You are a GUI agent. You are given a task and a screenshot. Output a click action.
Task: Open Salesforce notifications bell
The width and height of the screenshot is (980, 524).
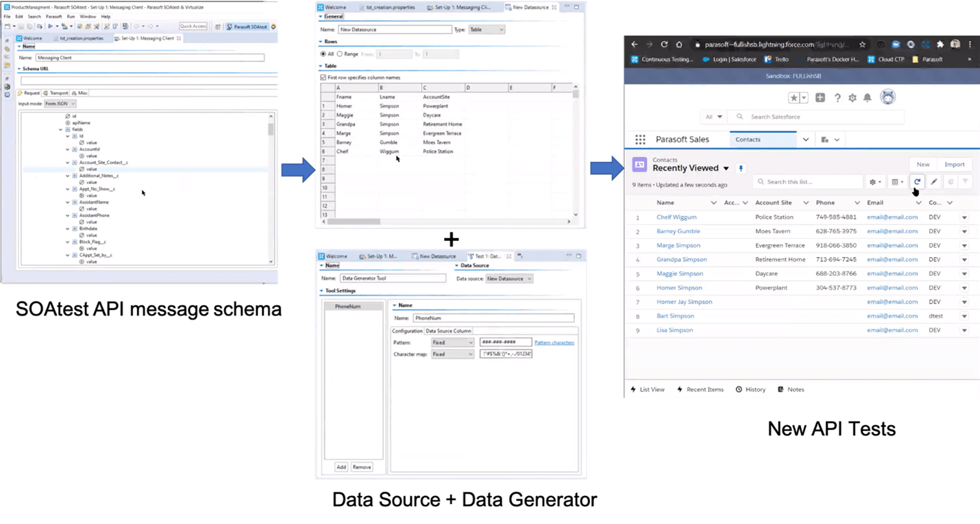tap(868, 97)
